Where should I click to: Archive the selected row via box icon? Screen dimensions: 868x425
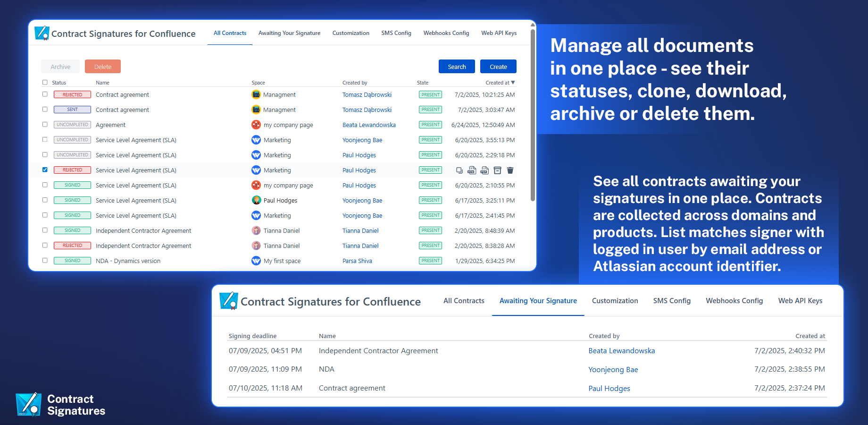[x=497, y=170]
